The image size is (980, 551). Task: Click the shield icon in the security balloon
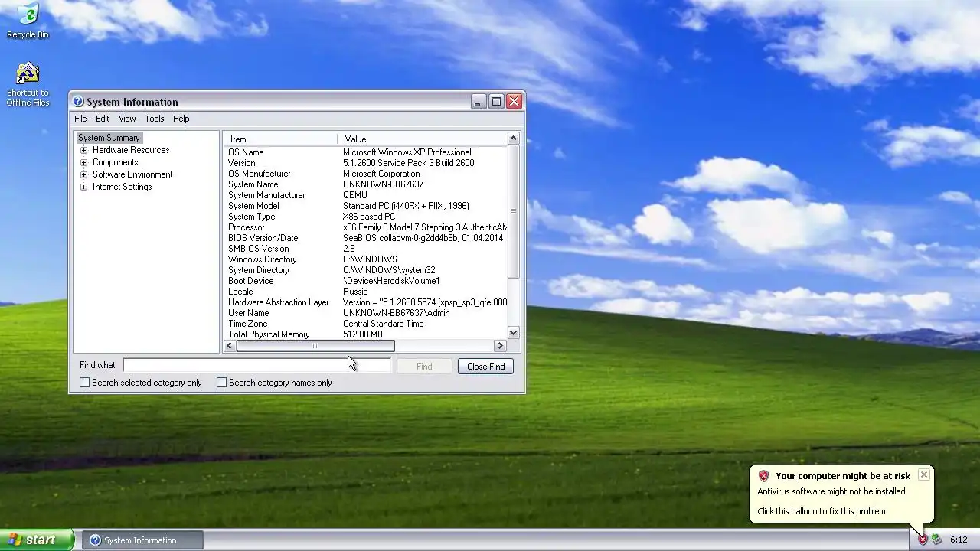763,476
